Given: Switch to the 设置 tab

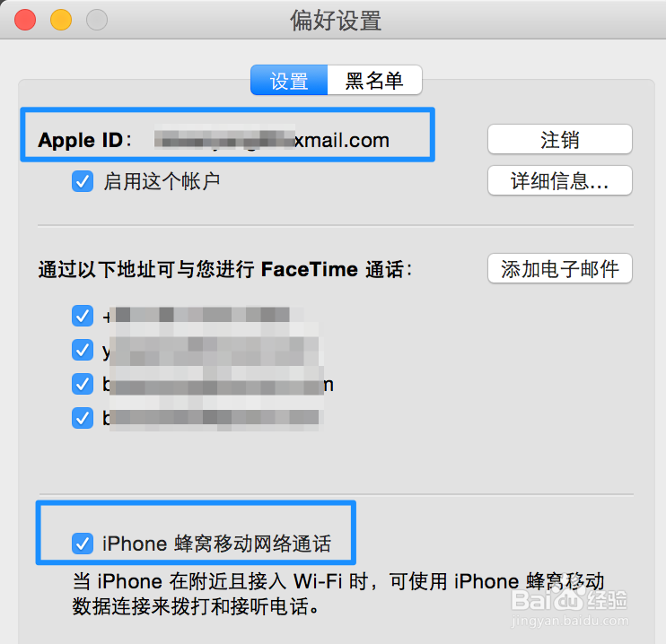Looking at the screenshot, I should tap(289, 80).
